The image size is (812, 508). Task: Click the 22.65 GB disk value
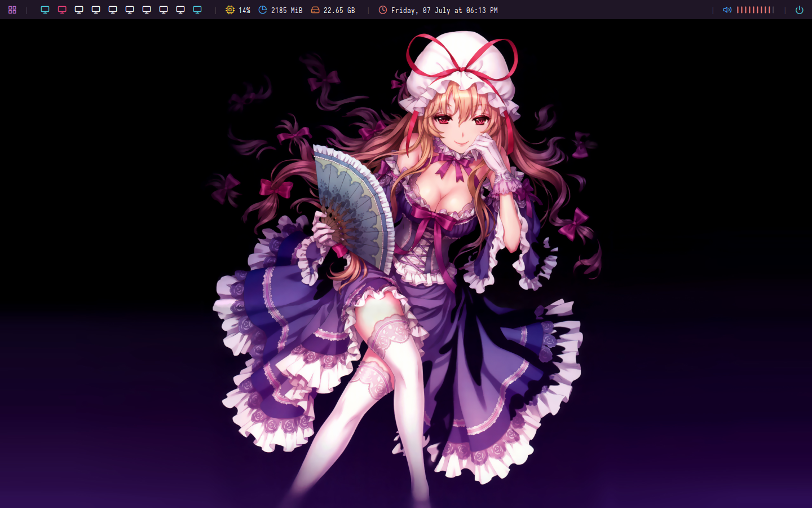point(339,10)
